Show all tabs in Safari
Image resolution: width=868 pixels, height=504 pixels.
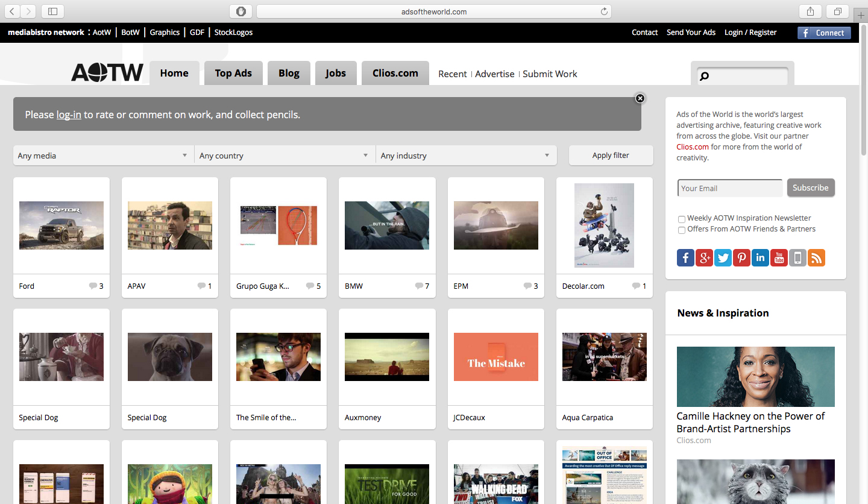[x=838, y=11]
